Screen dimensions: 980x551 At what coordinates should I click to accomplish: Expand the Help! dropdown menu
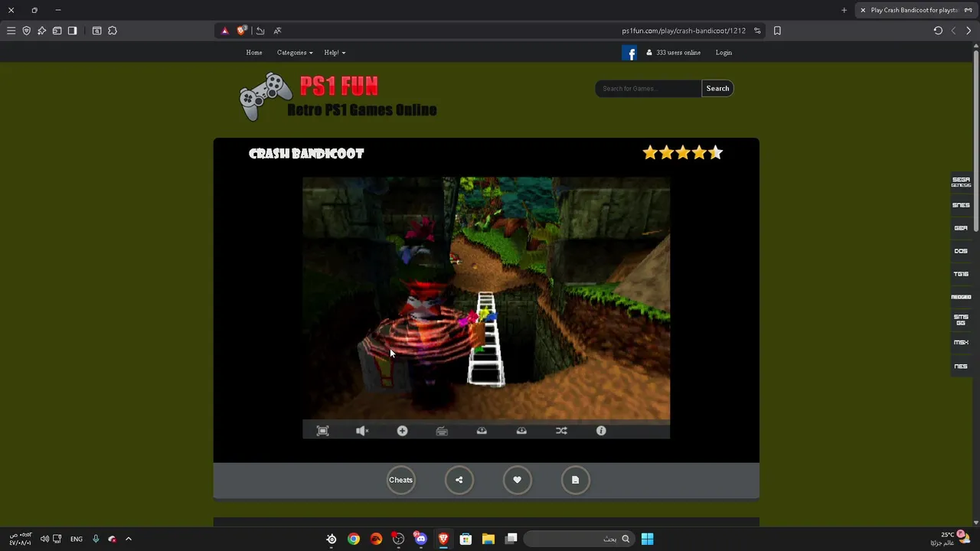click(335, 53)
